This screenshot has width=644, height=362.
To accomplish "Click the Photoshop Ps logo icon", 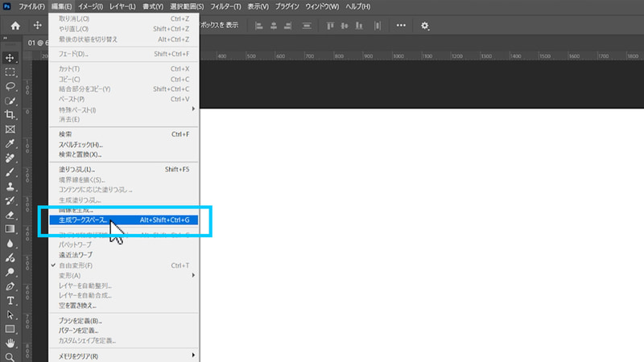I will point(7,6).
